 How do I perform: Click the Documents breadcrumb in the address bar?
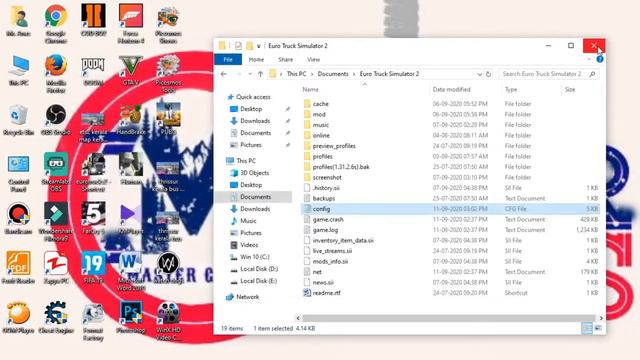coord(333,74)
